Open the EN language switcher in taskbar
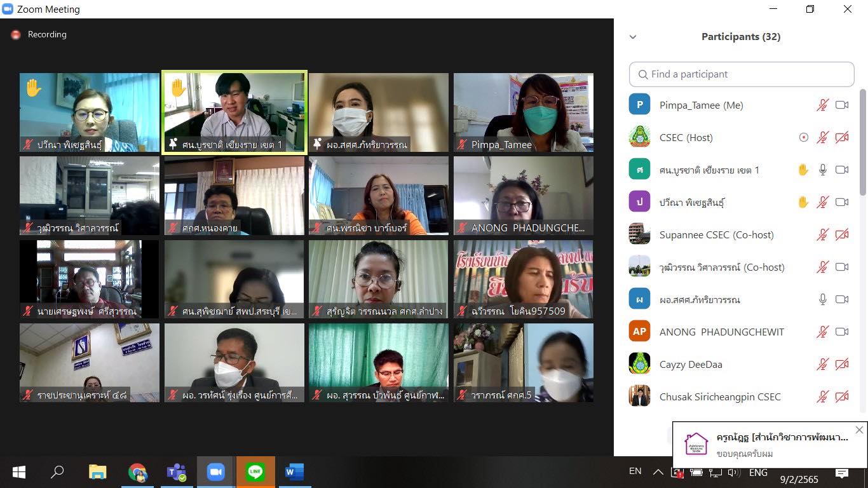Screen dimensions: 868x488 point(635,471)
